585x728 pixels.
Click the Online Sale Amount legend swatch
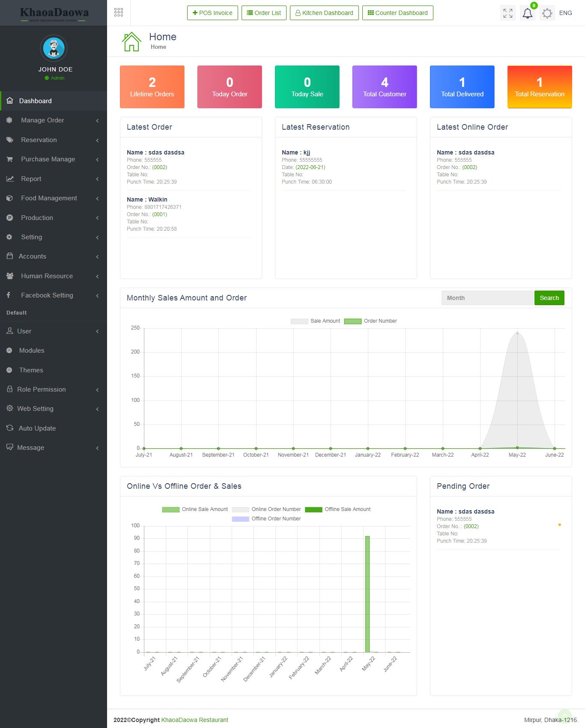(x=170, y=510)
